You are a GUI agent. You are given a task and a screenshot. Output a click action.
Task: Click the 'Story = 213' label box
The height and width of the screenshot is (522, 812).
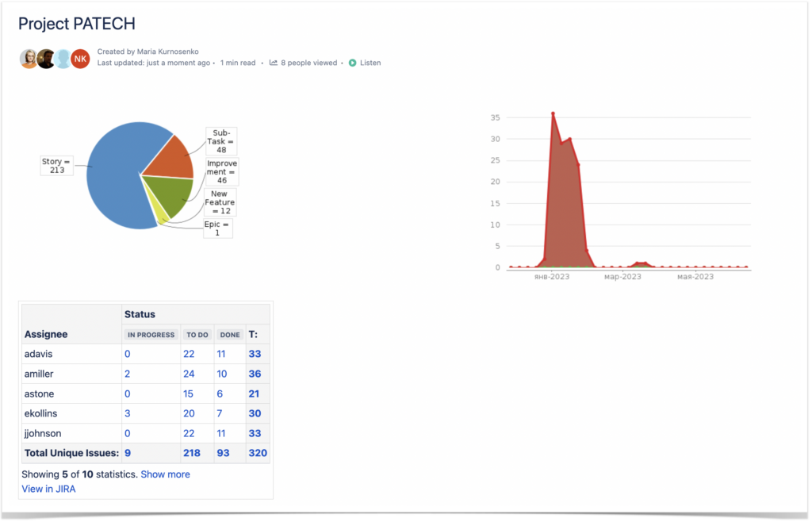click(56, 165)
